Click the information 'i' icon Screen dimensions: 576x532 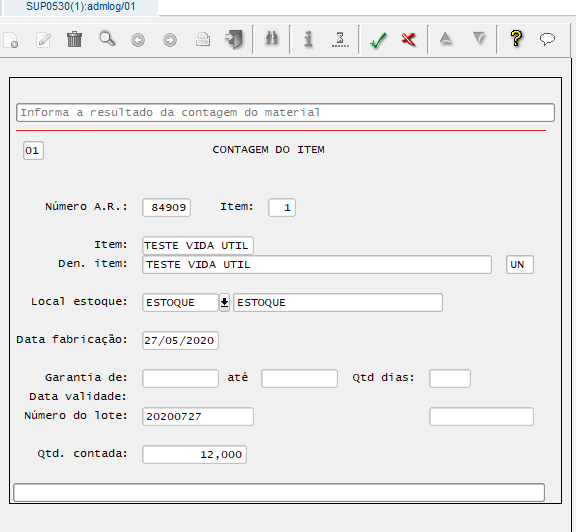coord(308,39)
